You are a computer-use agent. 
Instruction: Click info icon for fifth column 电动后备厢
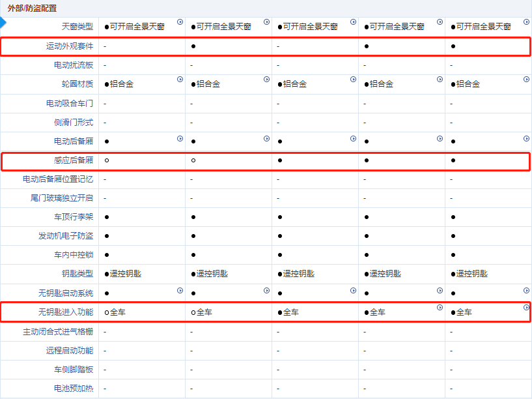point(526,139)
